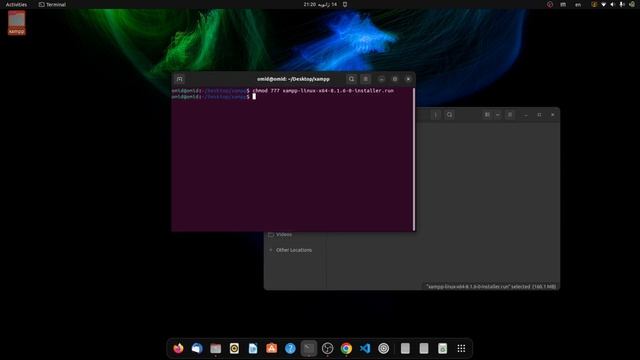Open the Activities overview
640x360 pixels.
16,4
